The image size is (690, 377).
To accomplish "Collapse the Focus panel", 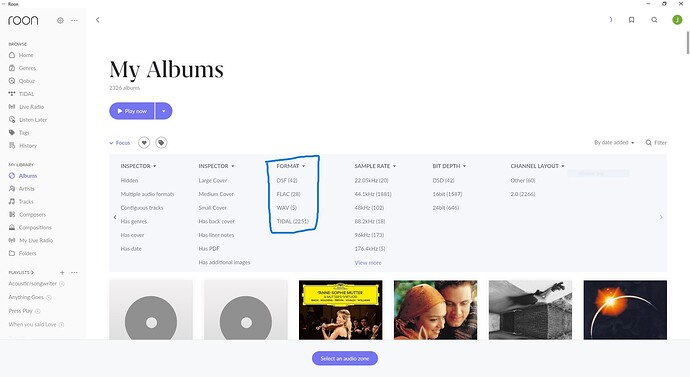I will 120,143.
